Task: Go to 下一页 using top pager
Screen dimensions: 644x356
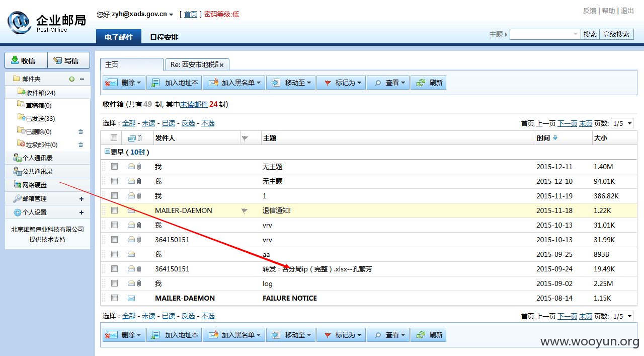Action: click(x=568, y=123)
